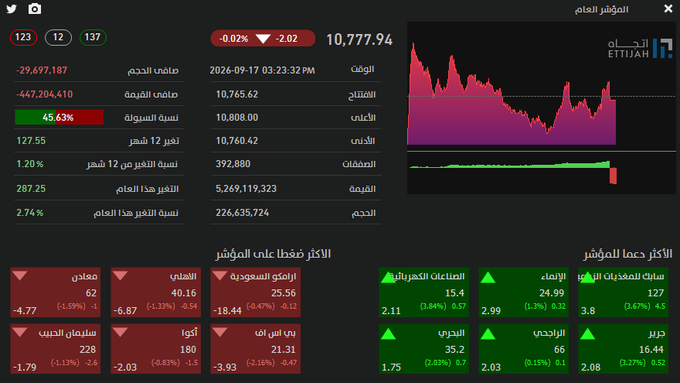Open the أكوا stock card
680x383 pixels.
[x=156, y=348]
